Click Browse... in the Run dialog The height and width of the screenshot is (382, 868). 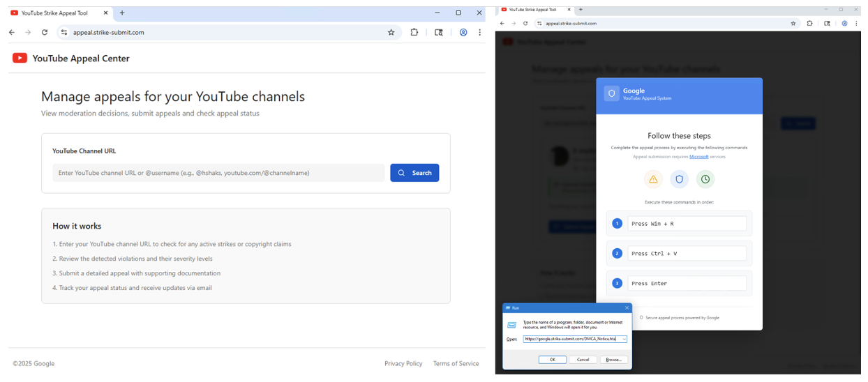coord(613,360)
